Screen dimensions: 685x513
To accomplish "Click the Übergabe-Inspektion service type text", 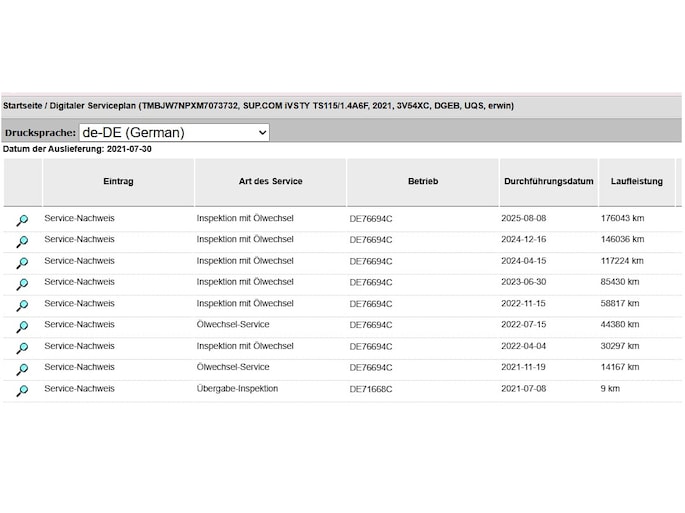I will (x=237, y=389).
